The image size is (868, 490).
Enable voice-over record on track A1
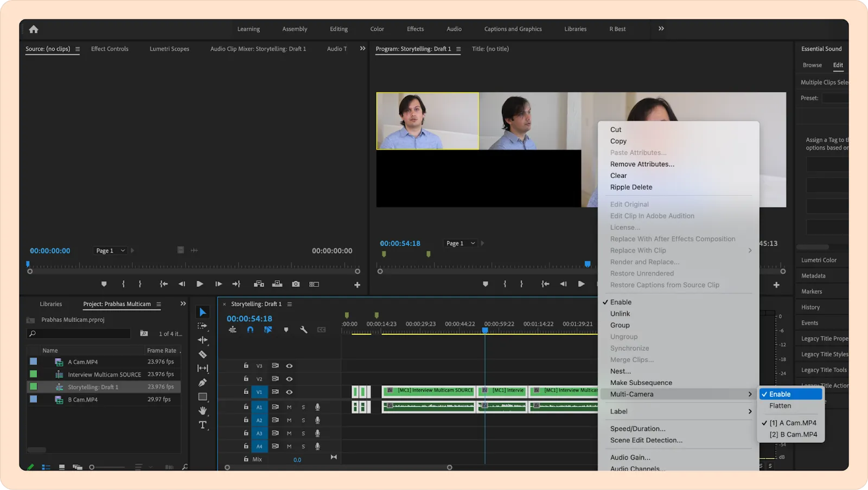[x=317, y=407]
